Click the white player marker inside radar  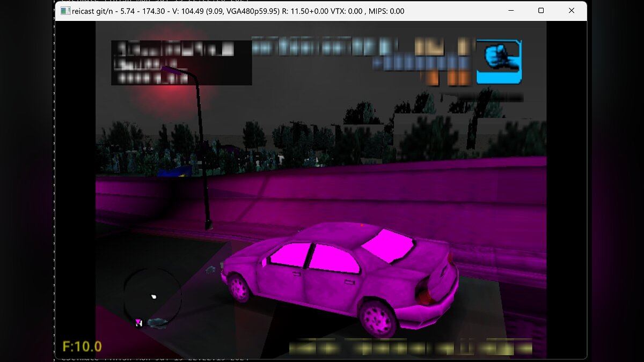pyautogui.click(x=154, y=296)
